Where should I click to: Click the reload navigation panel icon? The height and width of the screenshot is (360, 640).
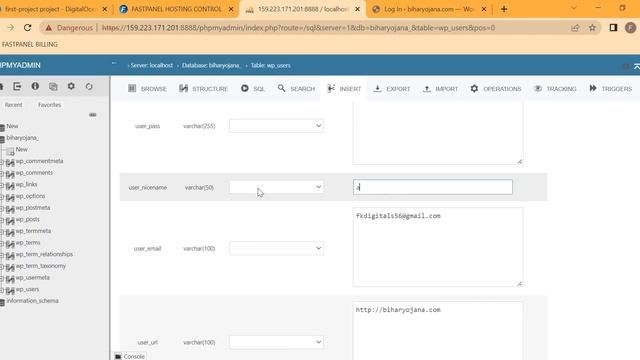click(89, 87)
